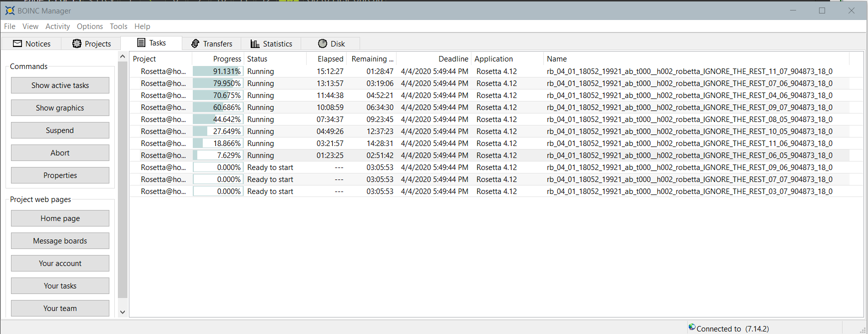The width and height of the screenshot is (868, 334).
Task: Sort by the Application column header
Action: pyautogui.click(x=507, y=59)
